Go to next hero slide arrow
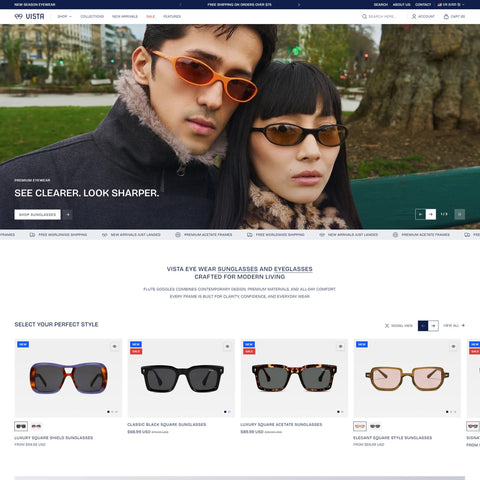The height and width of the screenshot is (480, 480). 431,214
